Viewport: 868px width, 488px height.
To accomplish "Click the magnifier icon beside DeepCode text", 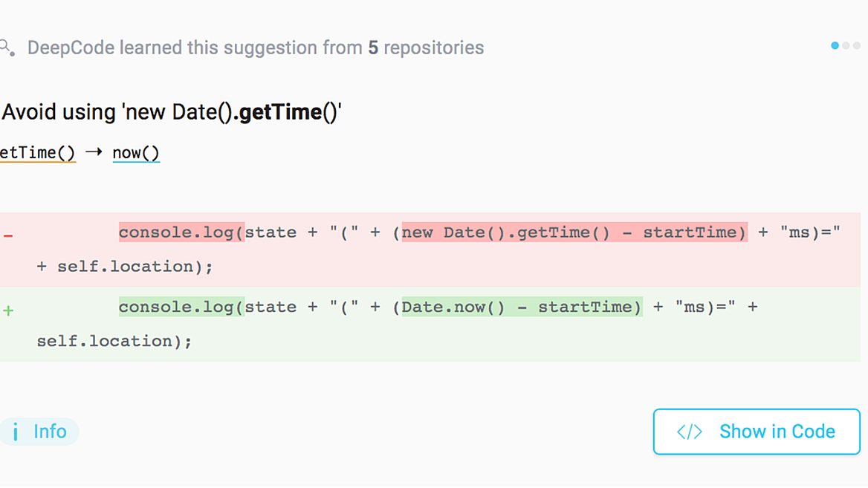I will 7,48.
